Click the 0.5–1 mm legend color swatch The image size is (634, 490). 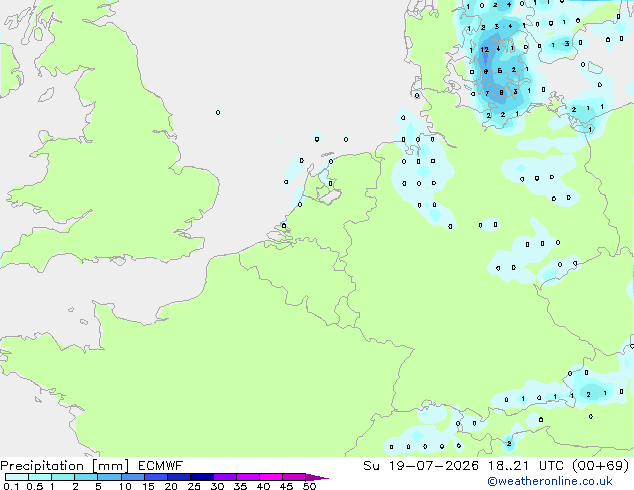tap(40, 477)
